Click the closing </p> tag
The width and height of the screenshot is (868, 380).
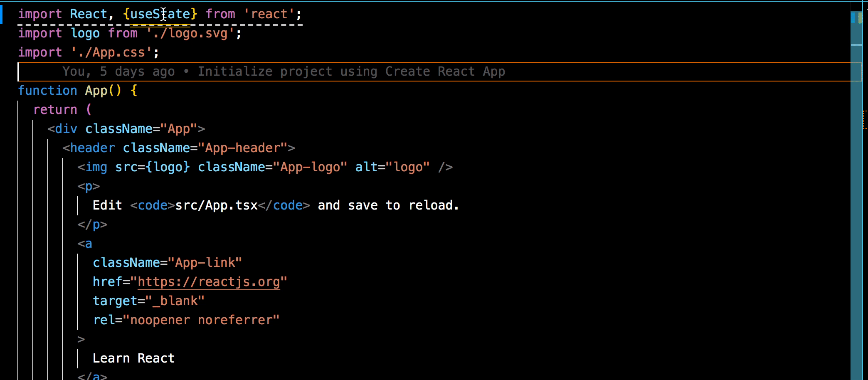pos(92,224)
